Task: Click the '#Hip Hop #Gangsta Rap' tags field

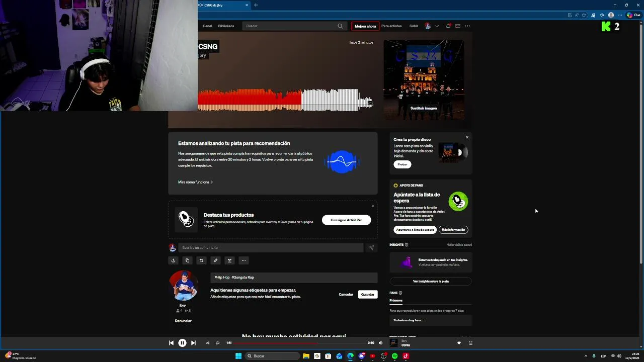Action: point(294,278)
